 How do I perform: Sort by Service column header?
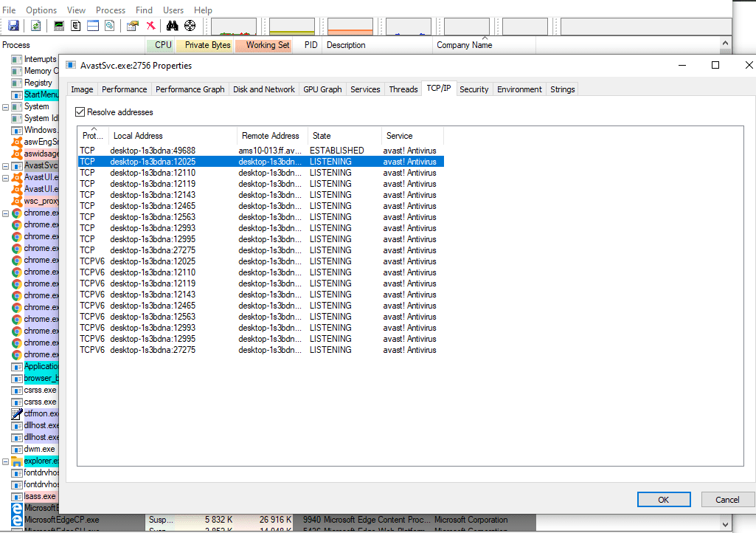pos(413,136)
